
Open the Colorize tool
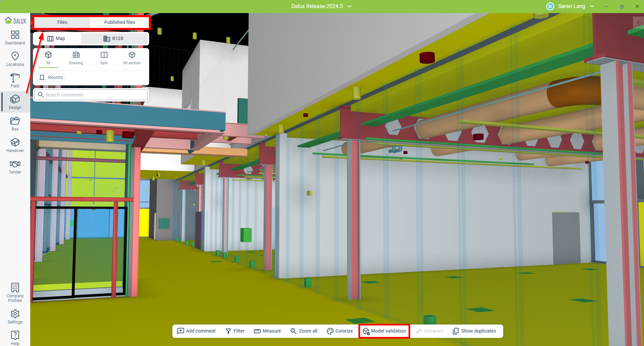click(x=340, y=331)
